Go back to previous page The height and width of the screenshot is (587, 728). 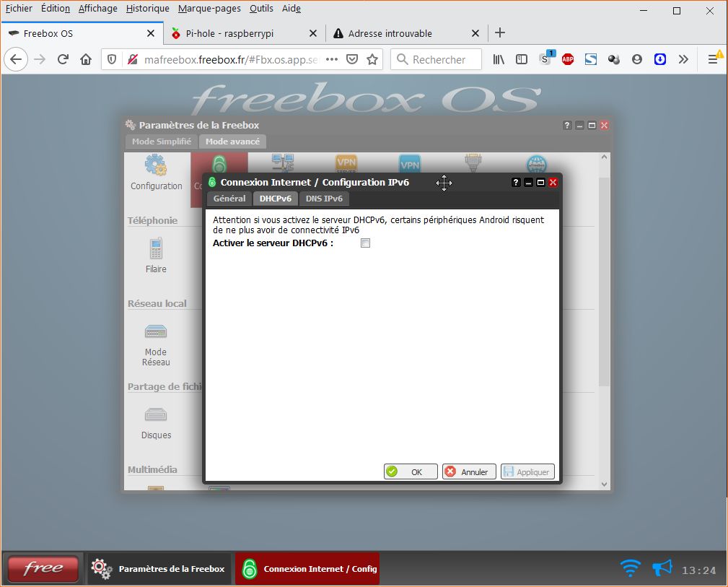pyautogui.click(x=16, y=59)
